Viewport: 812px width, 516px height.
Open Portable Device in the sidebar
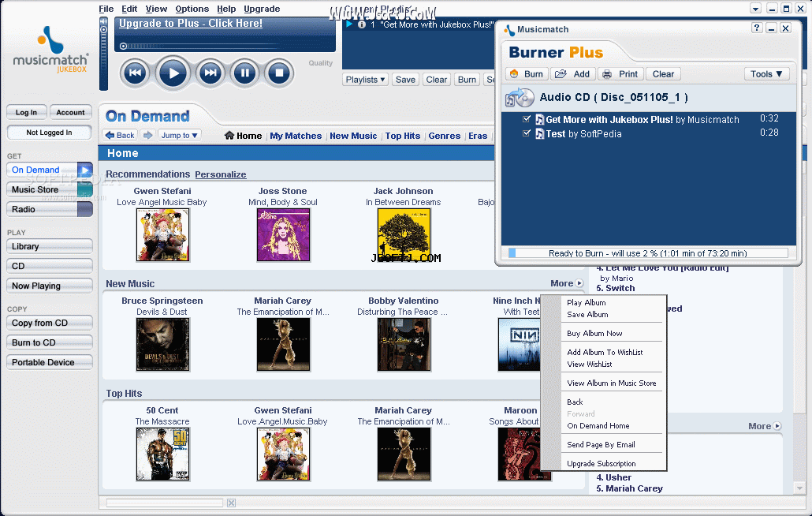coord(50,362)
